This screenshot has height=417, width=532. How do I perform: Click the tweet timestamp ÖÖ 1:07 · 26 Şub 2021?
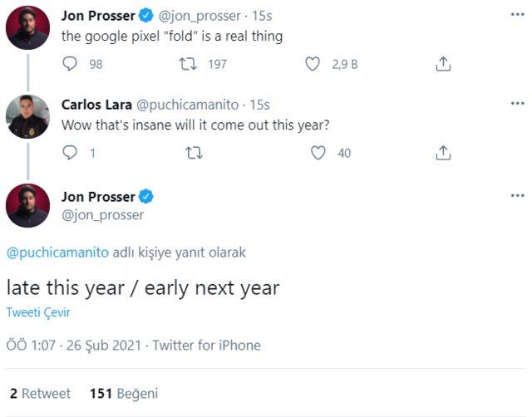74,345
